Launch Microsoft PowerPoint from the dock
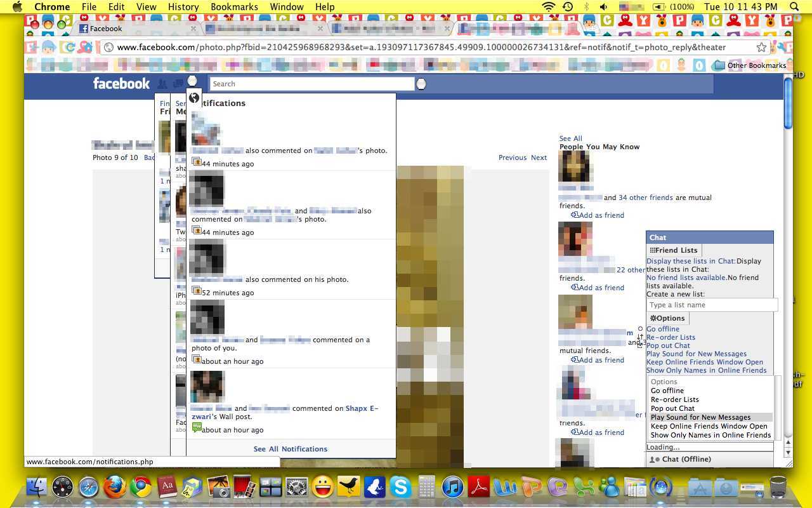Viewport: 812px width, 508px height. 532,487
